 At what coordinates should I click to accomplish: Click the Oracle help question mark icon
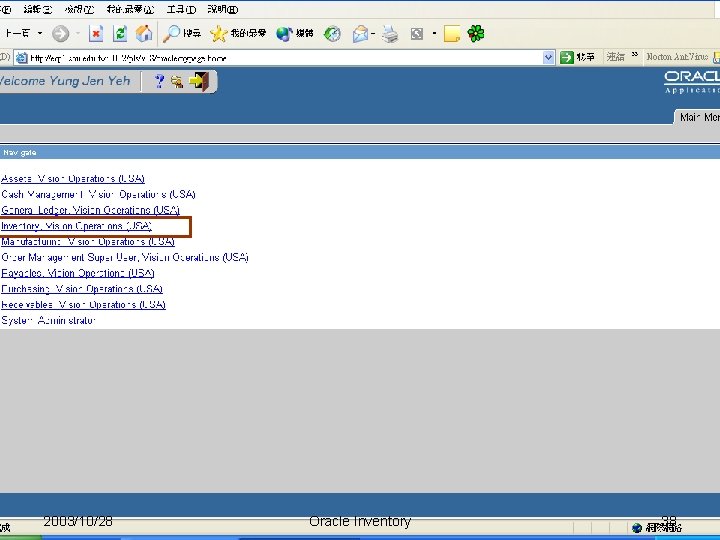tap(159, 81)
